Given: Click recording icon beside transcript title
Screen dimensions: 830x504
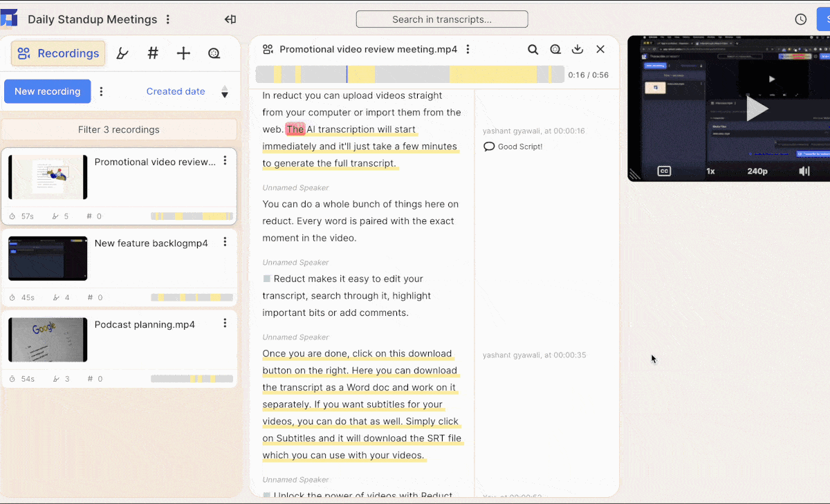Looking at the screenshot, I should click(268, 50).
